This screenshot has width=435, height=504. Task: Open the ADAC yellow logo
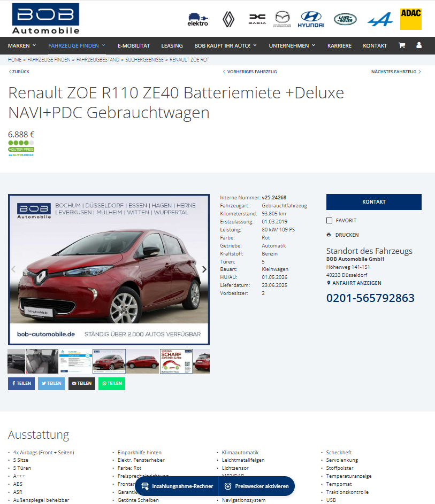pos(410,19)
